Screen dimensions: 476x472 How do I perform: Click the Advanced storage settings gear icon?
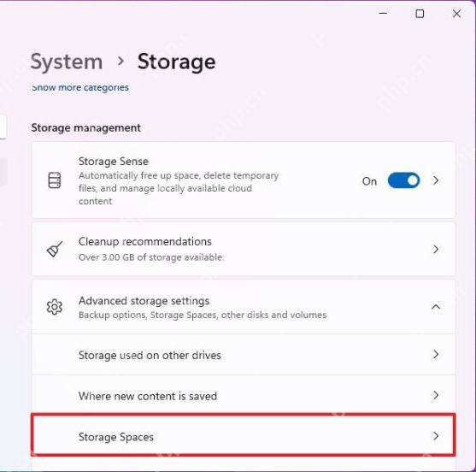pyautogui.click(x=55, y=307)
